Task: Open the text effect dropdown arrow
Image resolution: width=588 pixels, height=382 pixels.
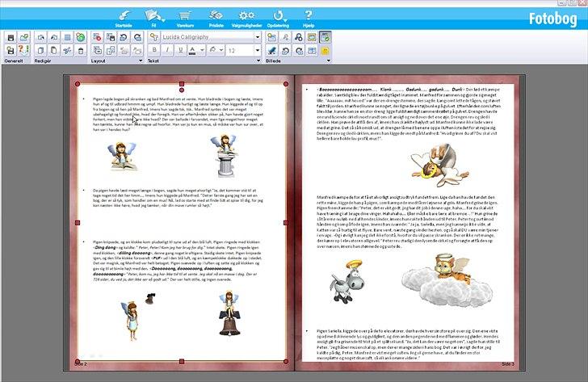Action: pyautogui.click(x=221, y=50)
